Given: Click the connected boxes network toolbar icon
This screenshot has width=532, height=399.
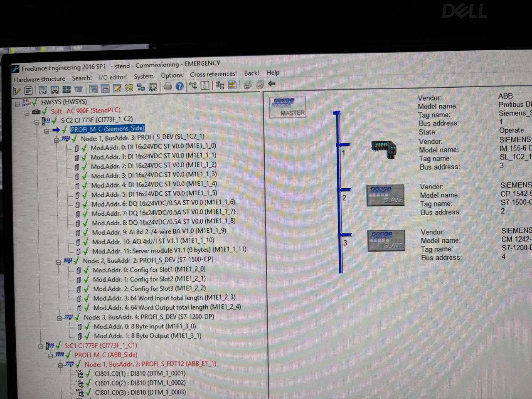Looking at the screenshot, I should coord(141,87).
